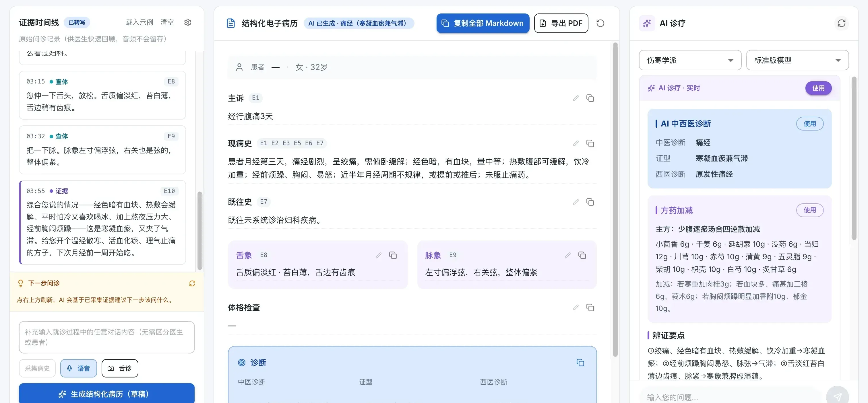
Task: Click the medical record panel scrollbar
Action: point(615,199)
